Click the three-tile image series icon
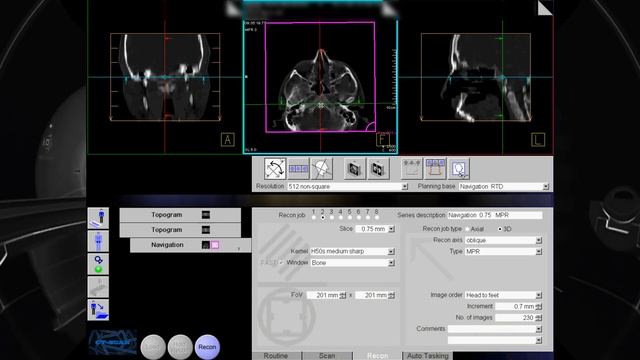640x360 pixels. pyautogui.click(x=298, y=169)
